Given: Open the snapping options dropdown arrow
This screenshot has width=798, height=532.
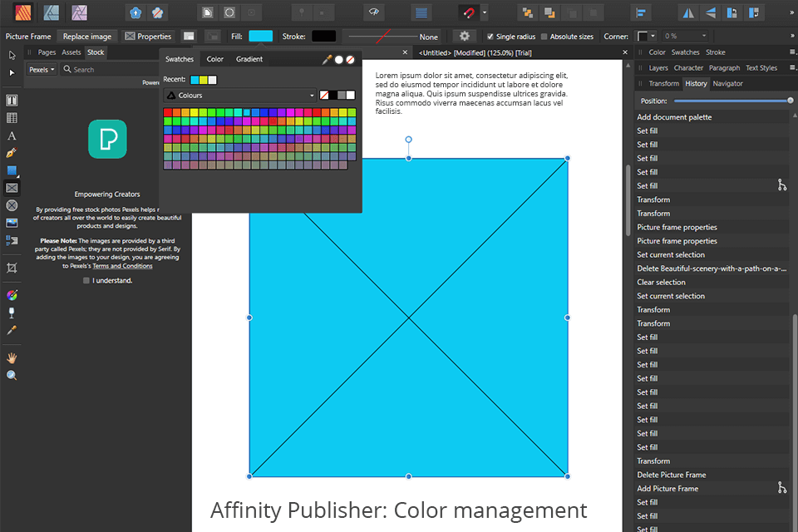Looking at the screenshot, I should pyautogui.click(x=485, y=12).
